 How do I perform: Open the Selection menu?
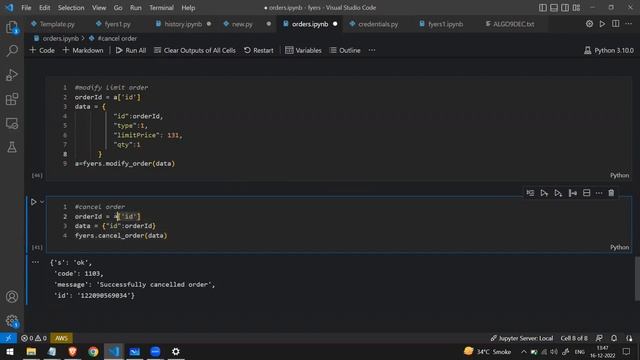pyautogui.click(x=71, y=8)
